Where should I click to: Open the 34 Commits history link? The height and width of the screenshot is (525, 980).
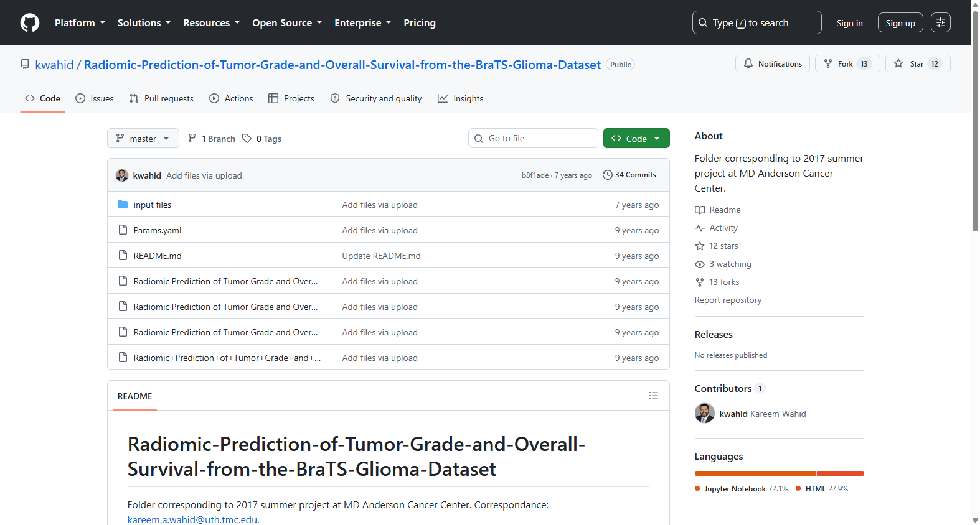(x=629, y=175)
